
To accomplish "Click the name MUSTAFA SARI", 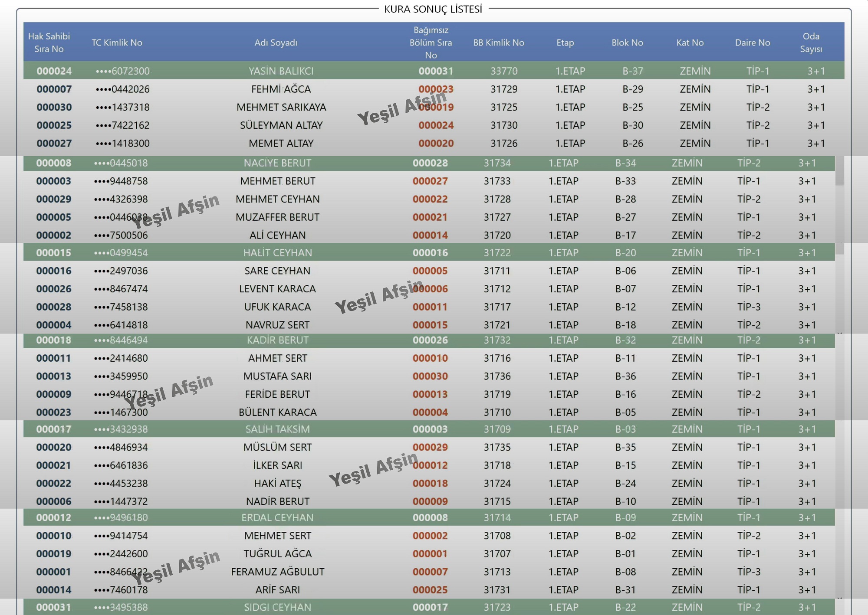I will click(278, 376).
